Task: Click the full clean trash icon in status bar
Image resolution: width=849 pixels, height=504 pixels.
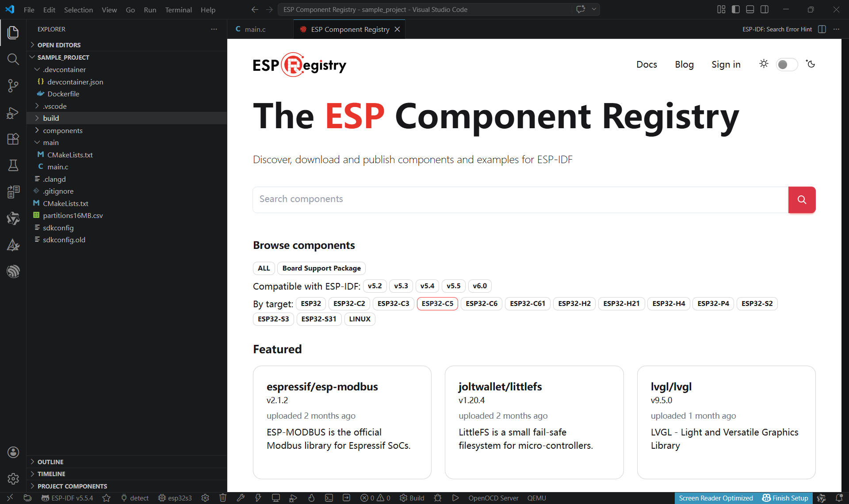Action: pyautogui.click(x=223, y=498)
